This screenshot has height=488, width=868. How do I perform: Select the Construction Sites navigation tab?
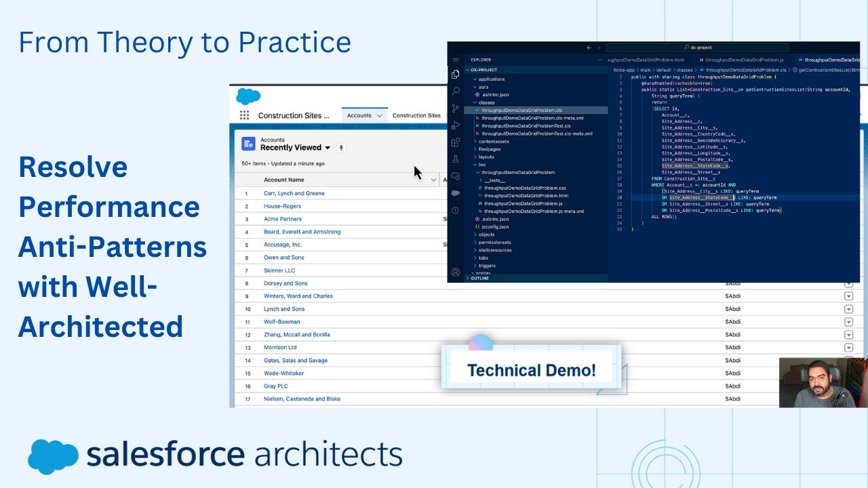416,116
